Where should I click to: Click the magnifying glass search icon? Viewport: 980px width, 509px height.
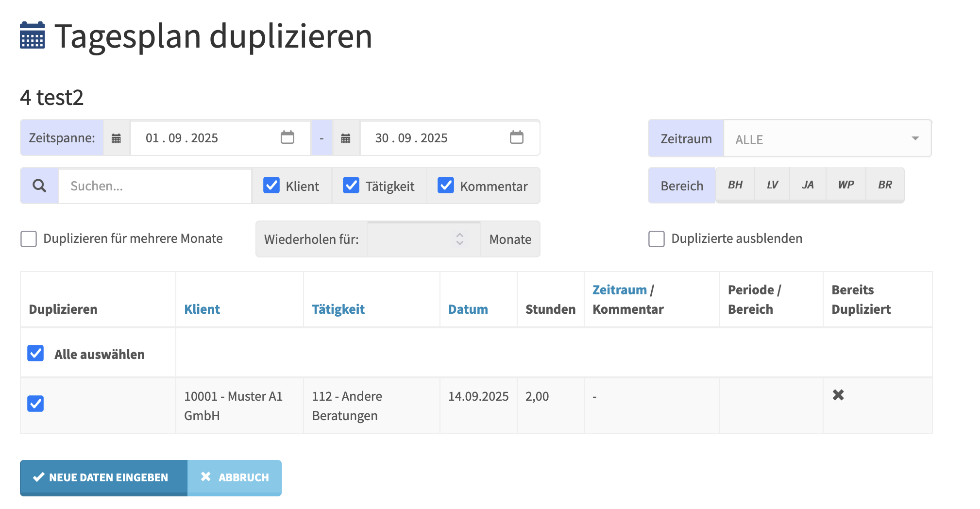[39, 186]
